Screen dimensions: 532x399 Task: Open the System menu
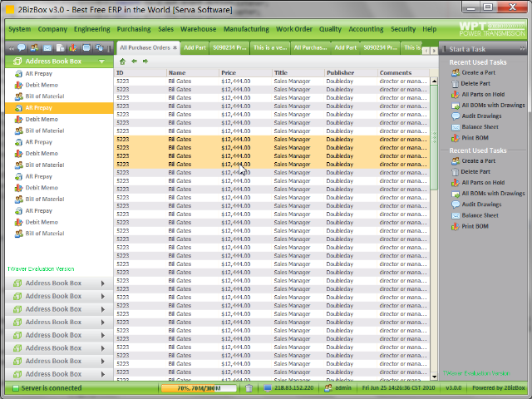click(20, 29)
